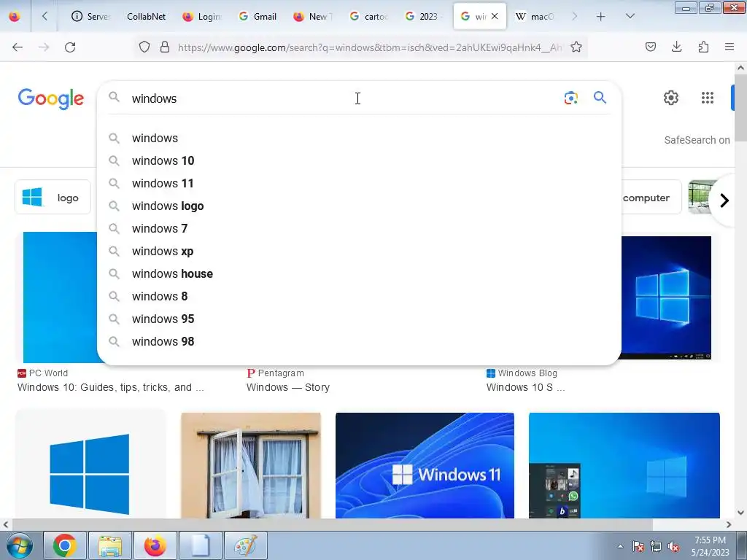The height and width of the screenshot is (560, 747).
Task: Go back with the browser back arrow
Action: pos(18,47)
